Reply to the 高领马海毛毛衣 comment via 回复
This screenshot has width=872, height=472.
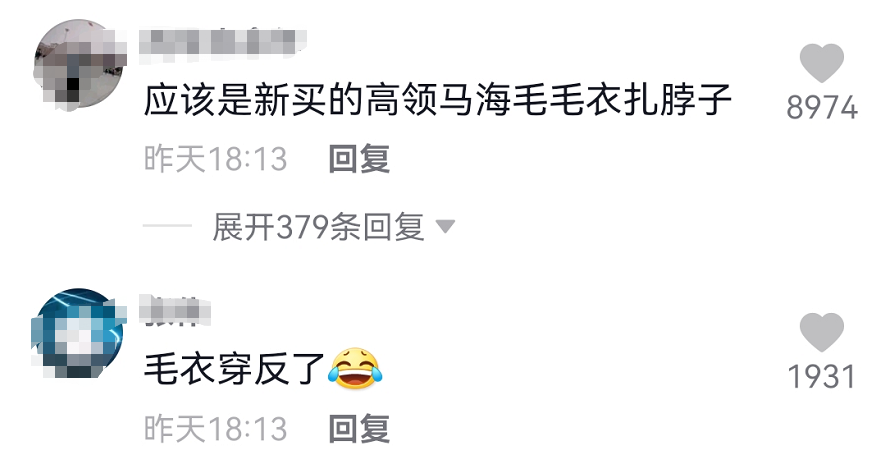(359, 159)
